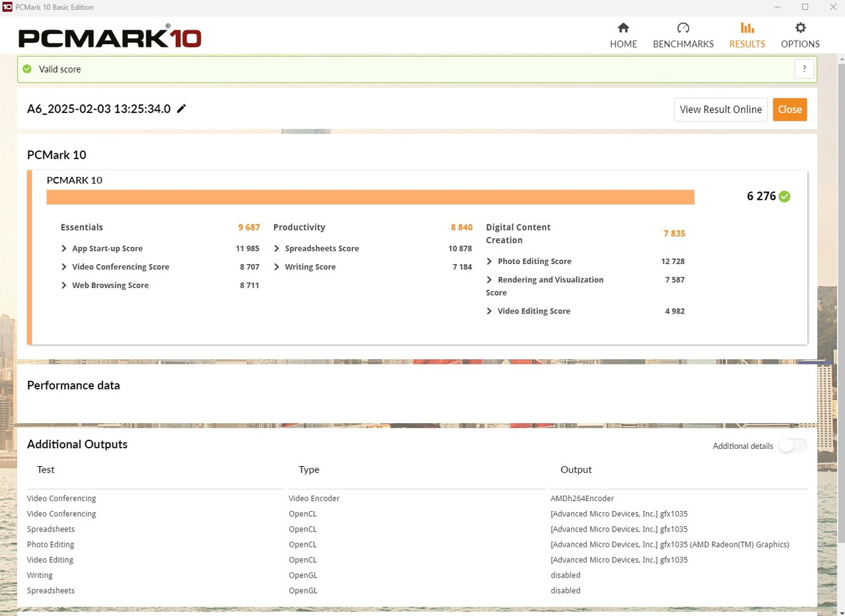The height and width of the screenshot is (616, 845).
Task: Click the question mark help button
Action: 804,69
